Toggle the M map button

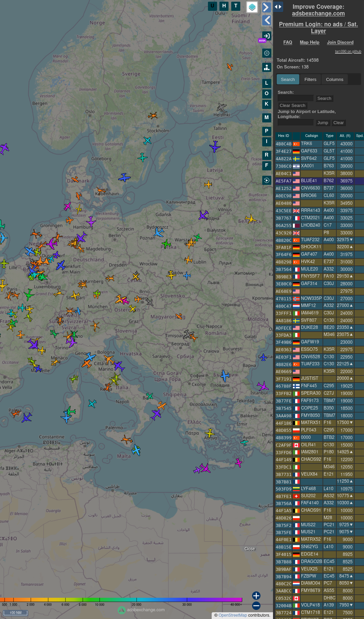pyautogui.click(x=267, y=118)
